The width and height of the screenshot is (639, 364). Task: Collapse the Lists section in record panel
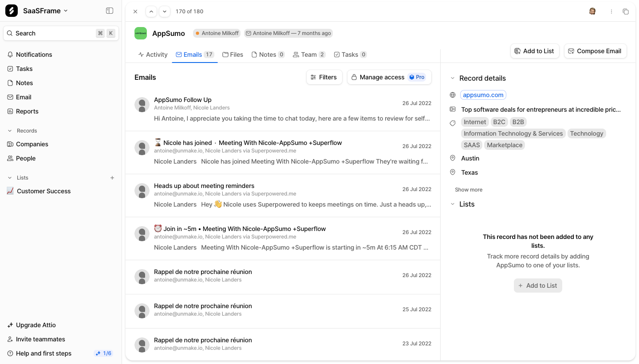[453, 204]
